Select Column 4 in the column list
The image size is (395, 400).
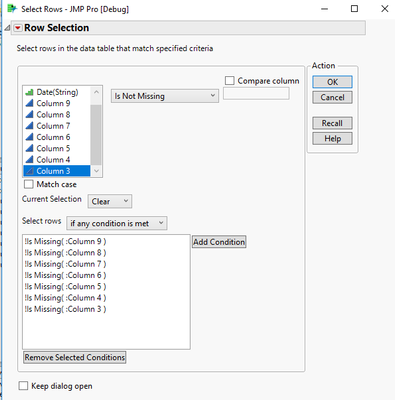point(57,160)
